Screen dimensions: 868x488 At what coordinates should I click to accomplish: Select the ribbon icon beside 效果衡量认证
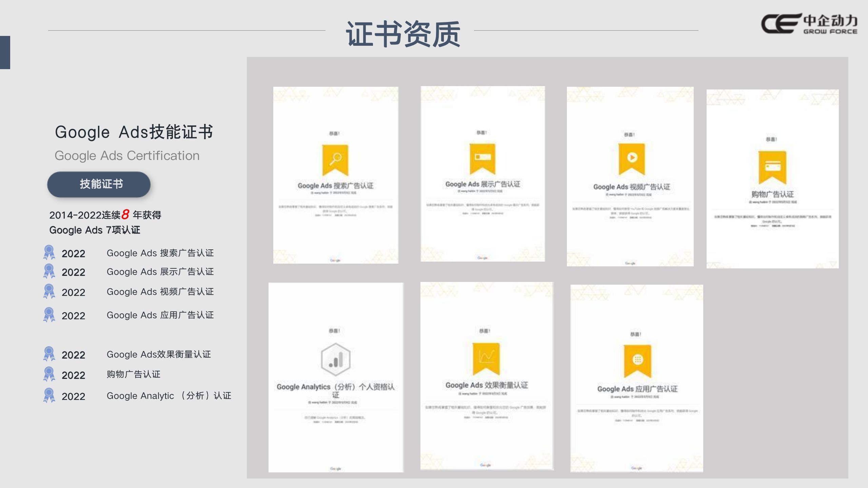tap(49, 354)
